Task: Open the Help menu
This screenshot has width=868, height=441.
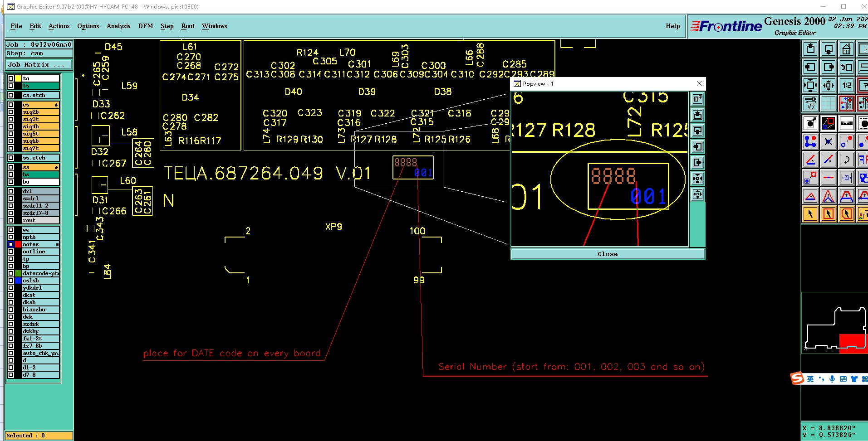Action: pyautogui.click(x=673, y=26)
